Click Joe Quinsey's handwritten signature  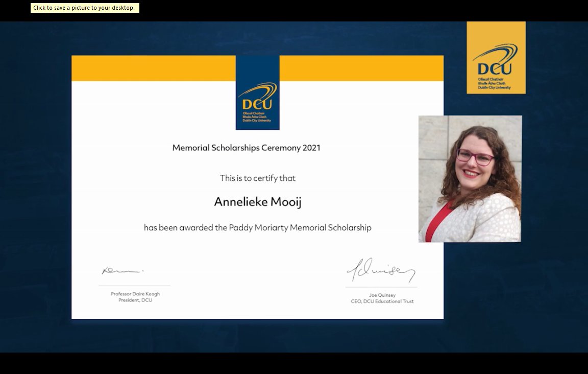(x=381, y=270)
